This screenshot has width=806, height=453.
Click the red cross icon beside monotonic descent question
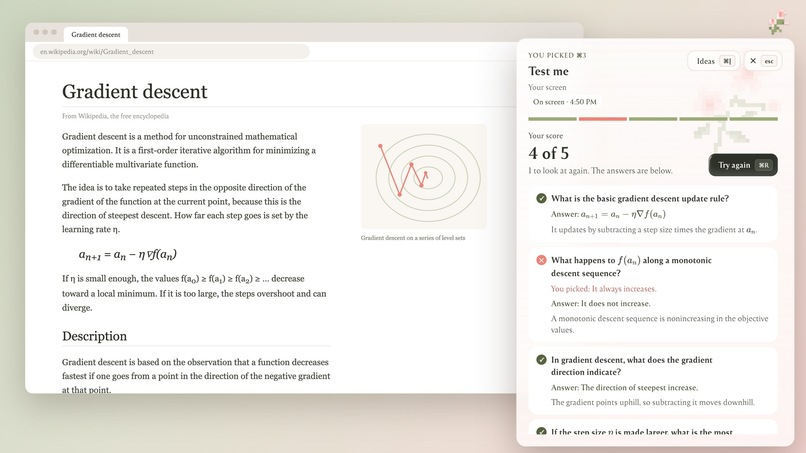click(x=541, y=260)
